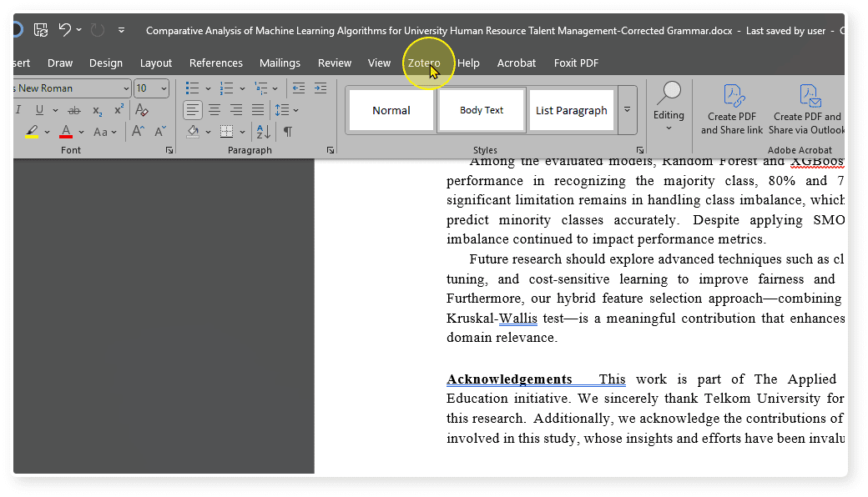Apply the List Paragraph style
868x497 pixels.
click(571, 111)
